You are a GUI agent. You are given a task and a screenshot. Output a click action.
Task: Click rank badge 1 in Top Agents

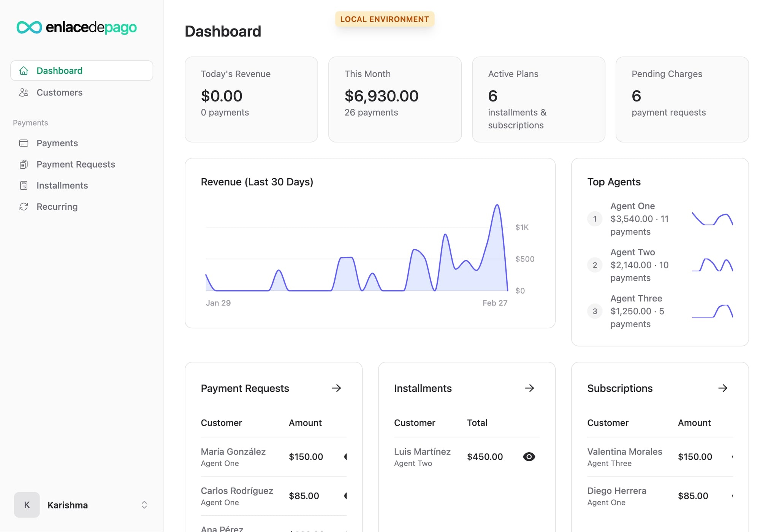pos(595,219)
